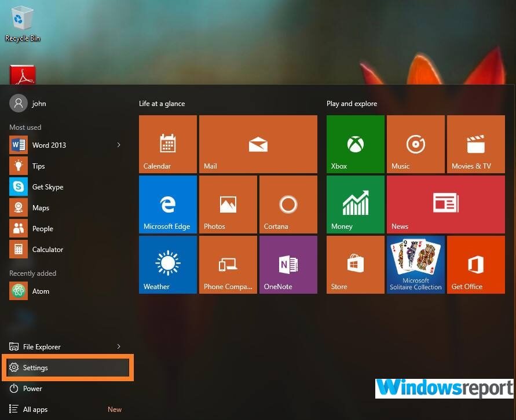516x420 pixels.
Task: Open the News tile
Action: 445,204
